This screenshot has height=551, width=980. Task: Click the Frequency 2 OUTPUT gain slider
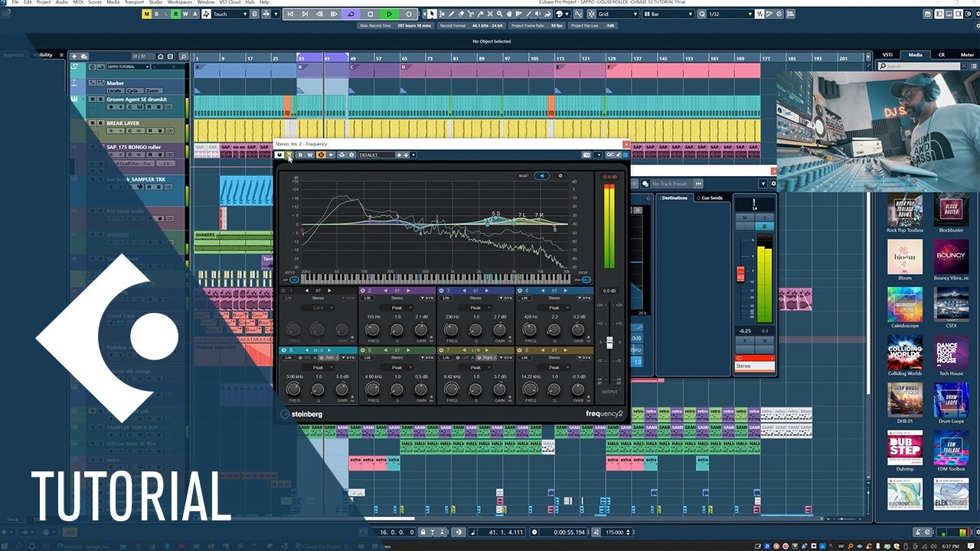609,342
